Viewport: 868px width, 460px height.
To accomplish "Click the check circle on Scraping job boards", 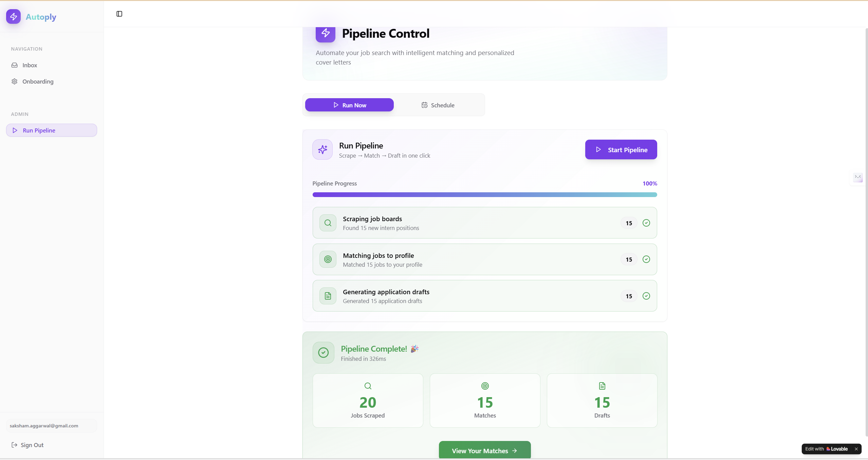I will 646,223.
